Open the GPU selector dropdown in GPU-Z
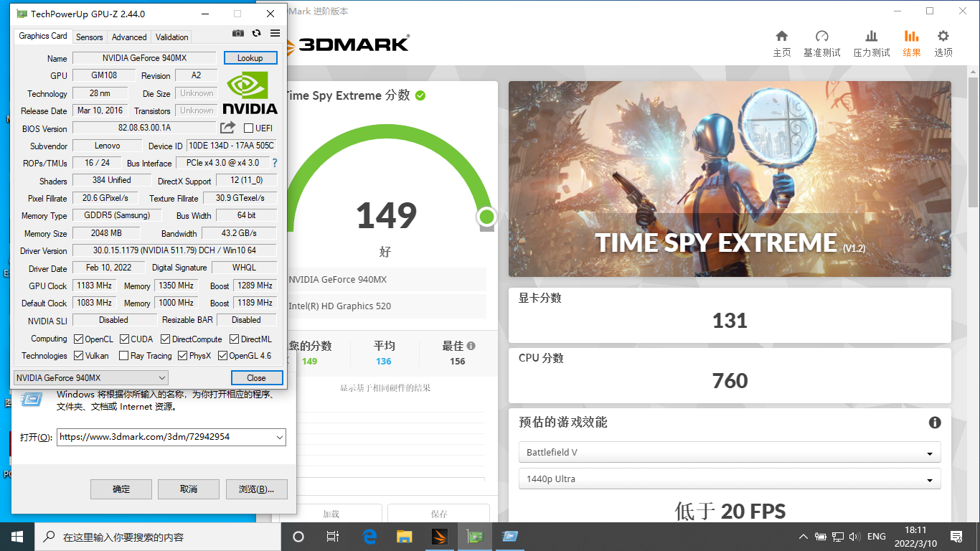Screen dimensions: 980x551 91,377
